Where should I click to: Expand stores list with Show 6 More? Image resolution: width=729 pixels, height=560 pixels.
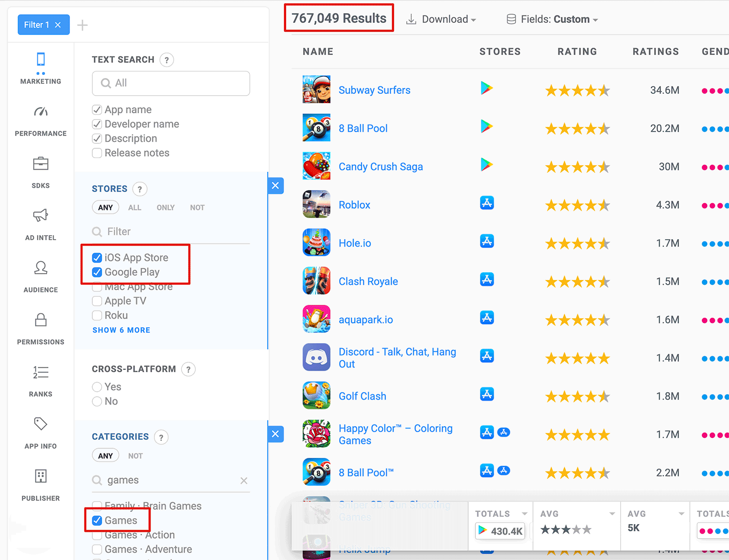click(x=121, y=330)
